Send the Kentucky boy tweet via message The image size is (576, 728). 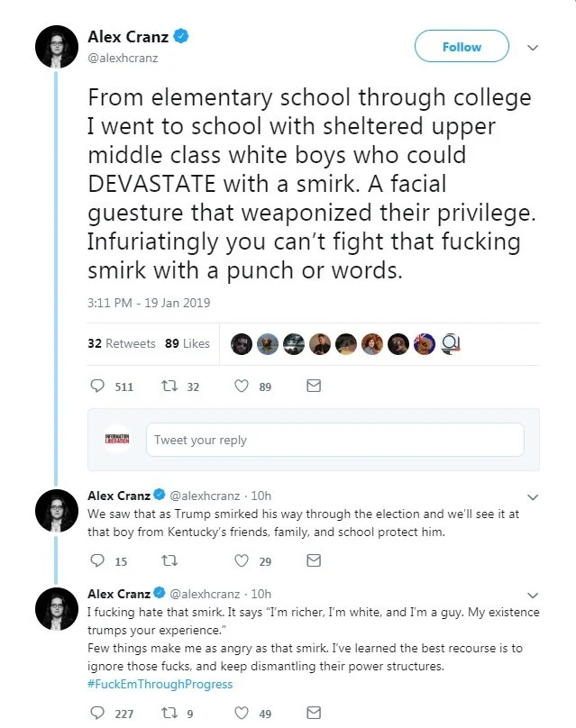313,560
